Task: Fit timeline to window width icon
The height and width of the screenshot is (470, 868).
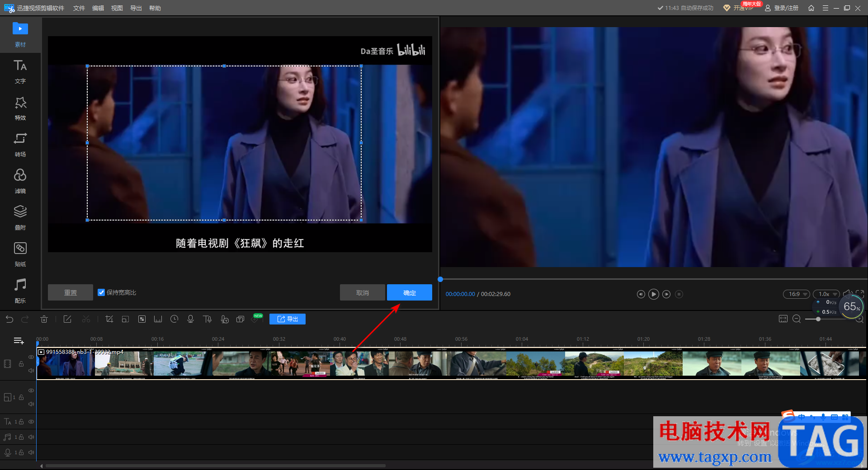Action: 783,319
